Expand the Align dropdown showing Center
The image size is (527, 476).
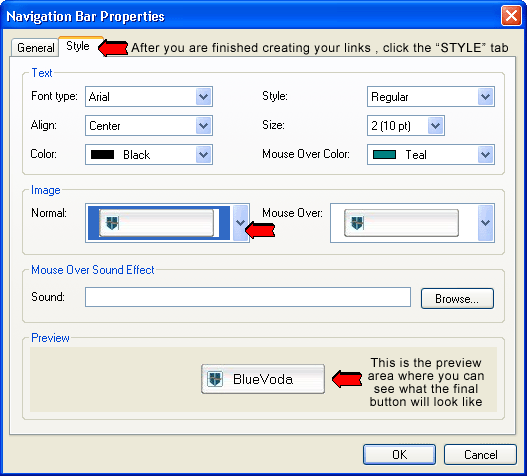pyautogui.click(x=203, y=126)
